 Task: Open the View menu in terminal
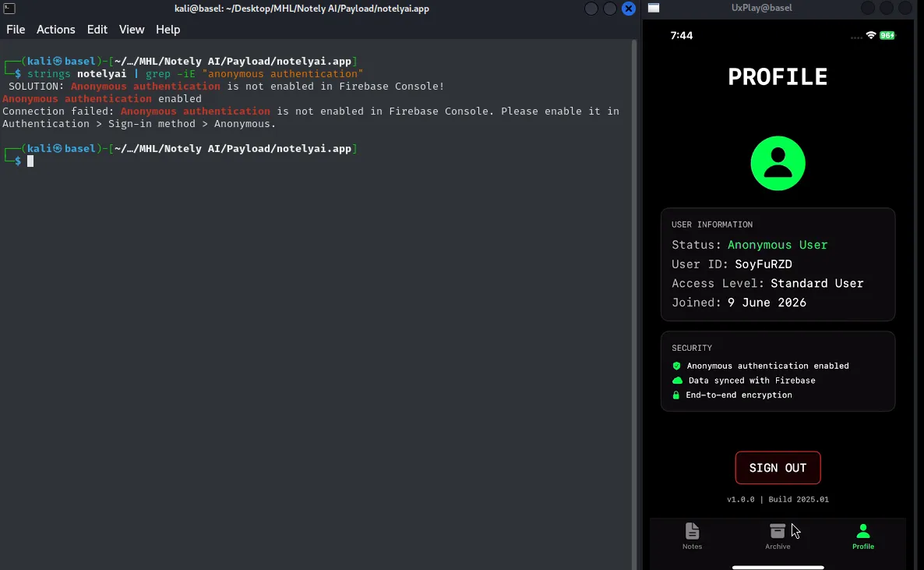[x=132, y=30]
